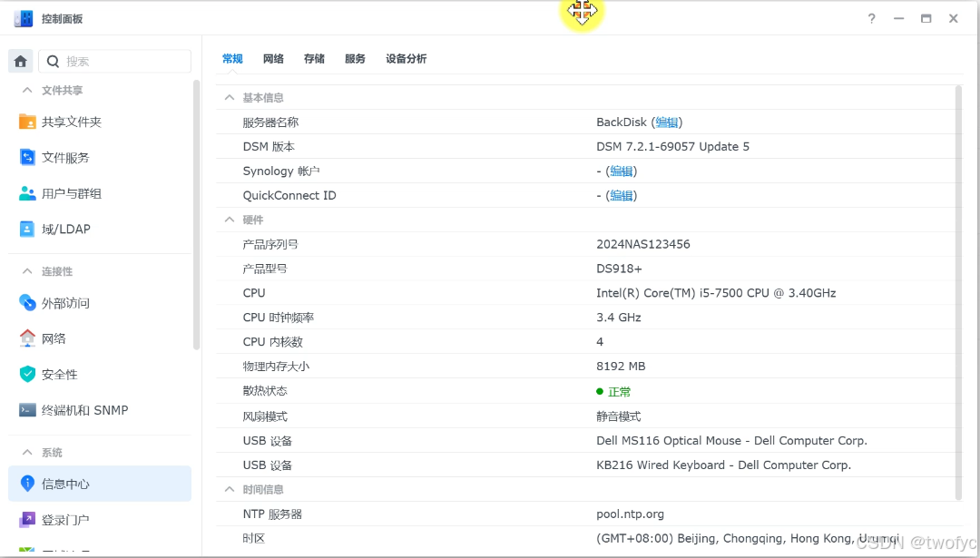This screenshot has height=558, width=980.
Task: Open Security (安全性) shield icon
Action: click(27, 375)
